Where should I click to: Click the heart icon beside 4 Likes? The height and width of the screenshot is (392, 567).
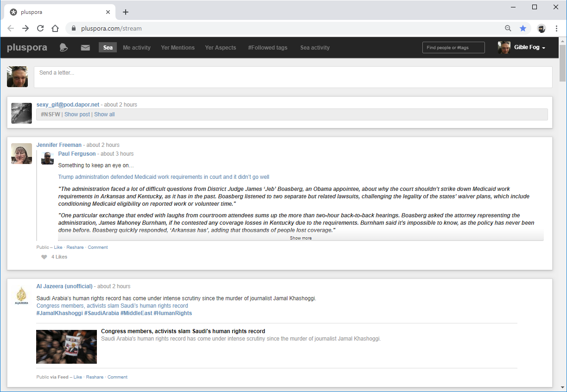[x=44, y=257]
